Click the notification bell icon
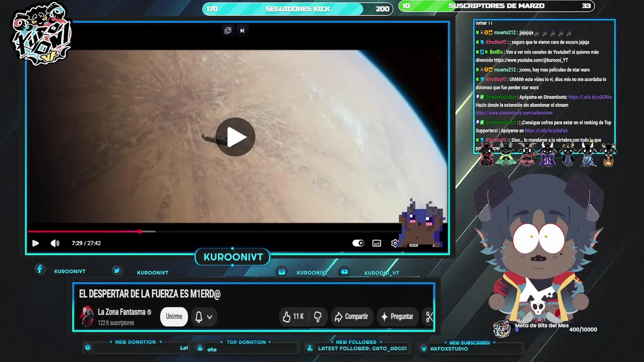 pyautogui.click(x=199, y=317)
